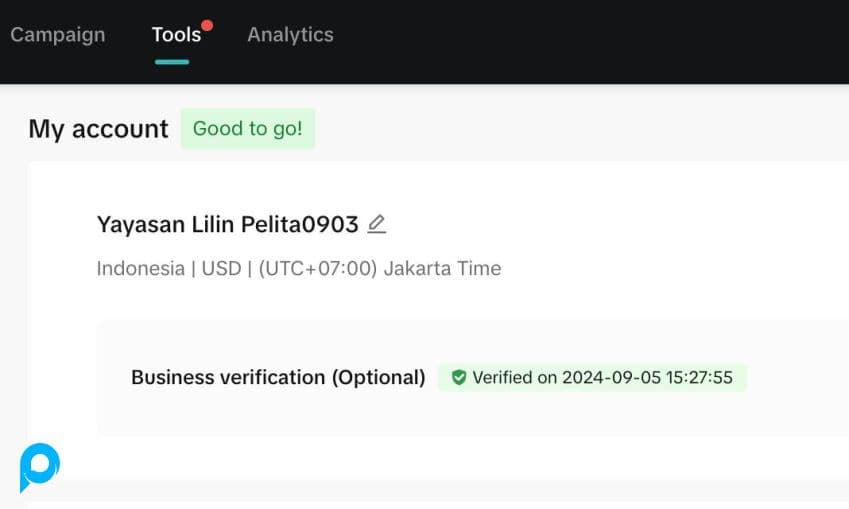Click the teal underline beneath Tools
Viewport: 849px width, 509px height.
click(172, 62)
